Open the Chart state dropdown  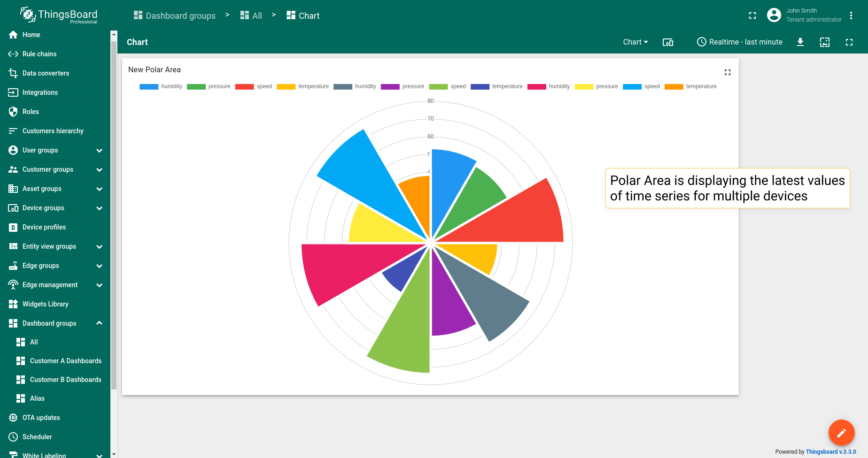point(635,42)
